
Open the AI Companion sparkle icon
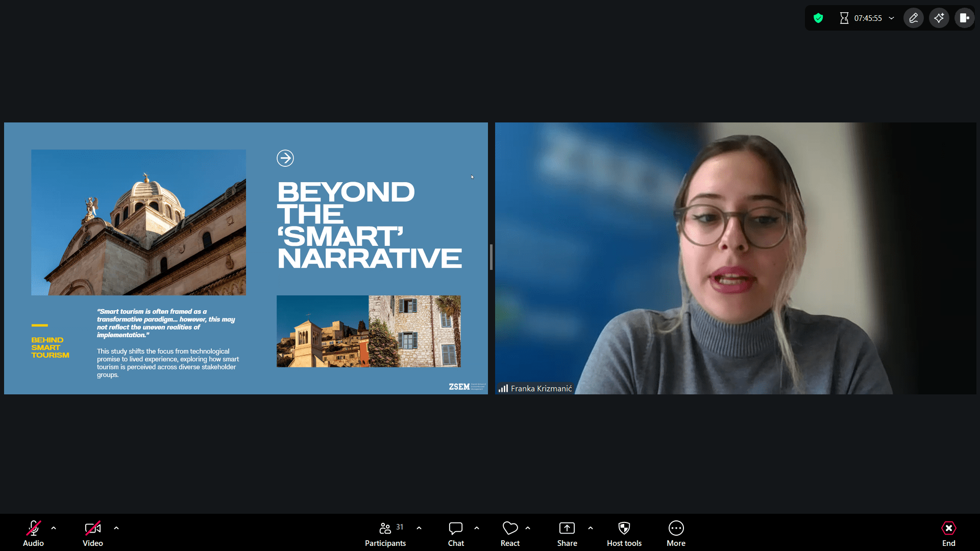coord(939,18)
